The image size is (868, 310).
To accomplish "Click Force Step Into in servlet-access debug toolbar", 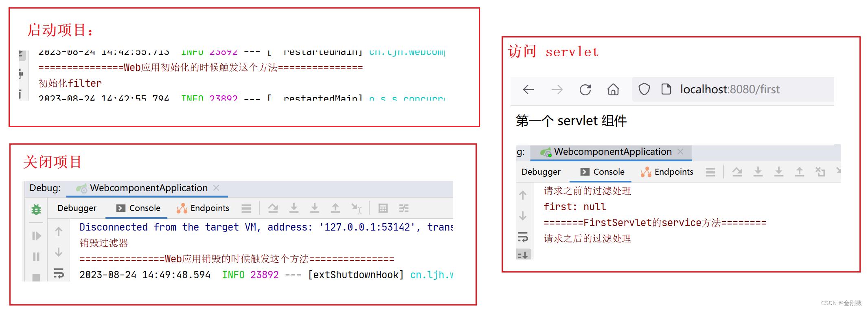I will coord(778,172).
